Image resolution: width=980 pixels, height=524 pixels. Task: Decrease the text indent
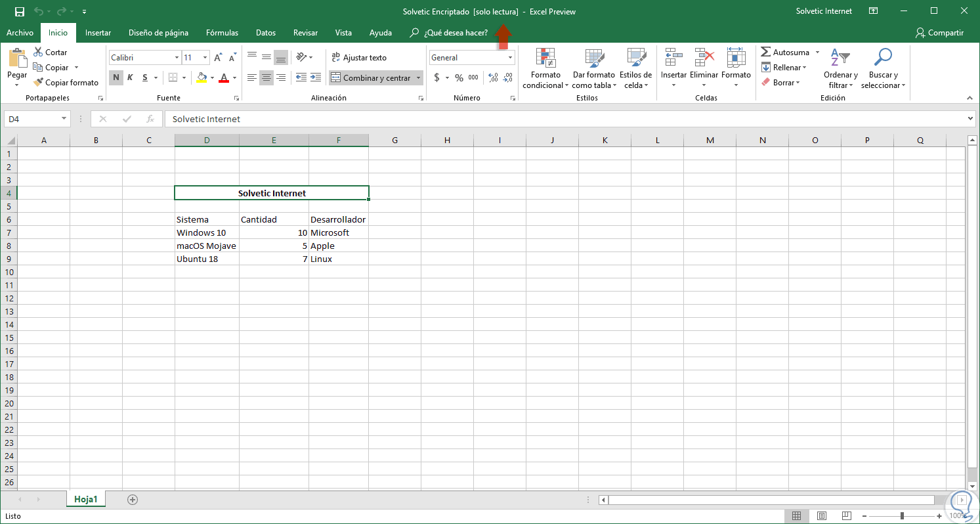pyautogui.click(x=301, y=77)
